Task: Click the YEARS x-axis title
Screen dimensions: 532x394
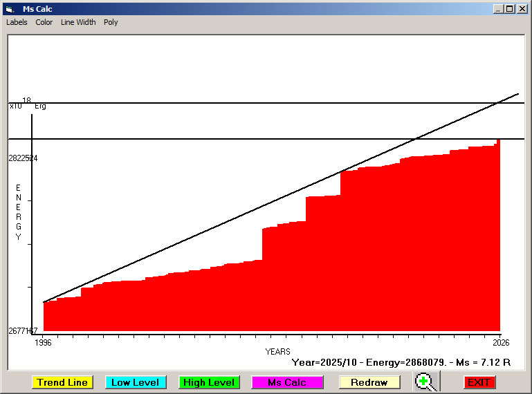Action: click(x=277, y=352)
